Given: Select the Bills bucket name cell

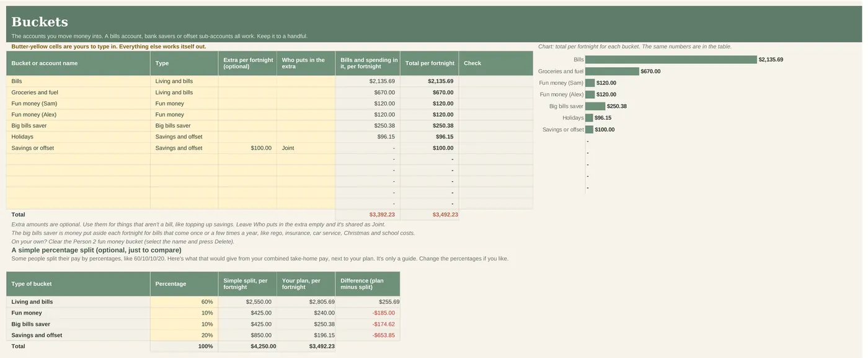Looking at the screenshot, I should [78, 81].
